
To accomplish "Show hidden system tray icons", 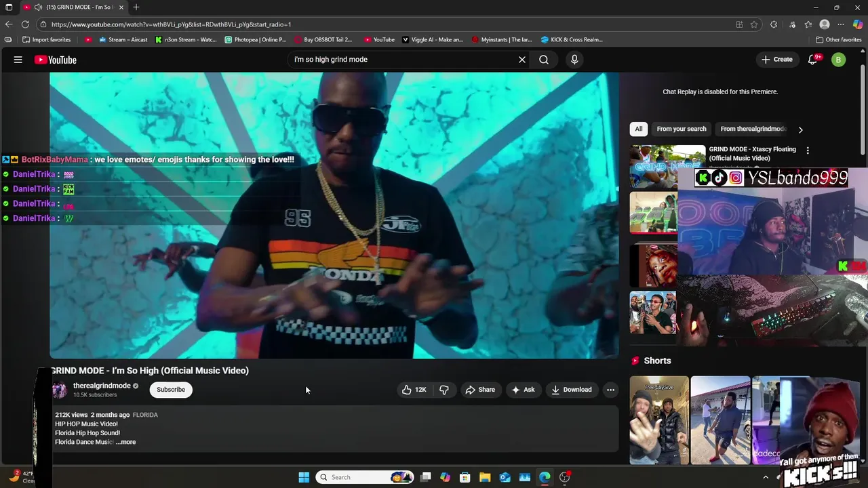I will [x=766, y=477].
